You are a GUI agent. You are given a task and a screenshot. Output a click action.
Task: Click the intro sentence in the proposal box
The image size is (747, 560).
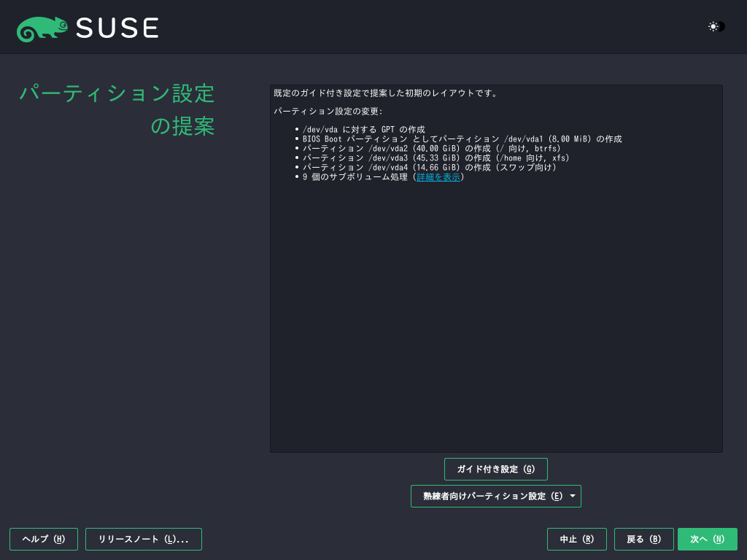[x=385, y=93]
